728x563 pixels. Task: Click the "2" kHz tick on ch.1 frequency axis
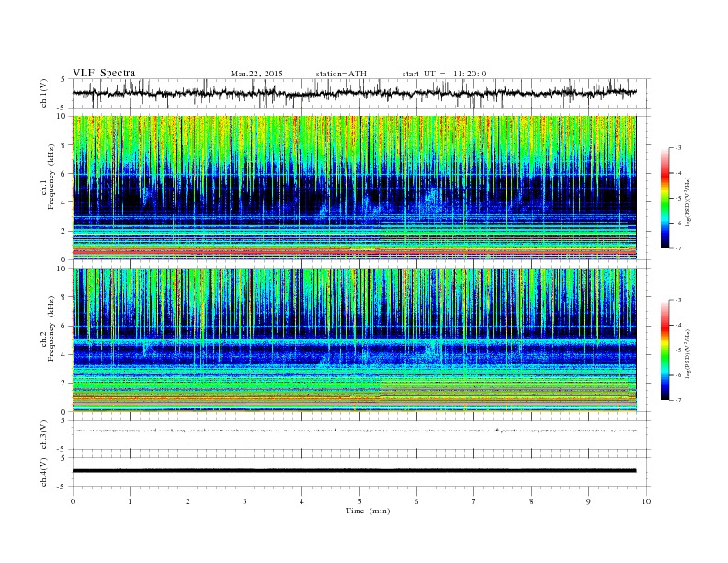64,231
